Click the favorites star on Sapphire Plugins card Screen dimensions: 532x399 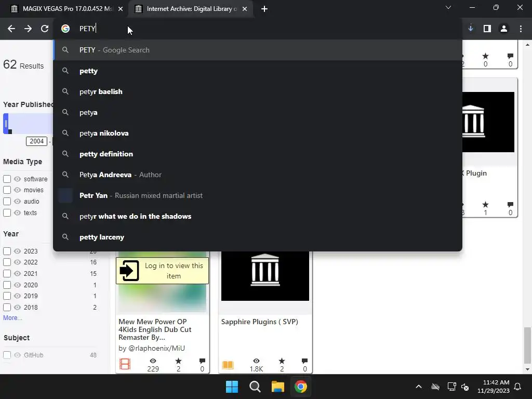[282, 361]
